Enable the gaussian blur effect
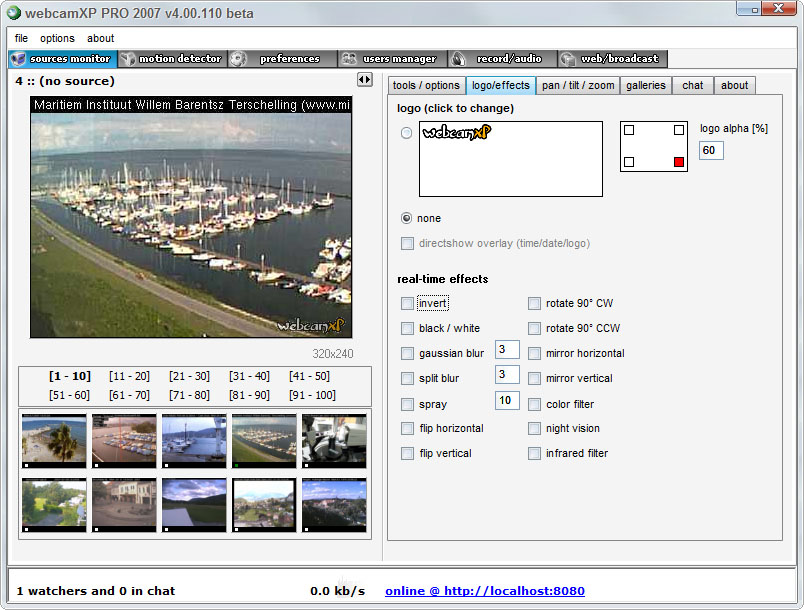This screenshot has width=804, height=610. point(407,354)
